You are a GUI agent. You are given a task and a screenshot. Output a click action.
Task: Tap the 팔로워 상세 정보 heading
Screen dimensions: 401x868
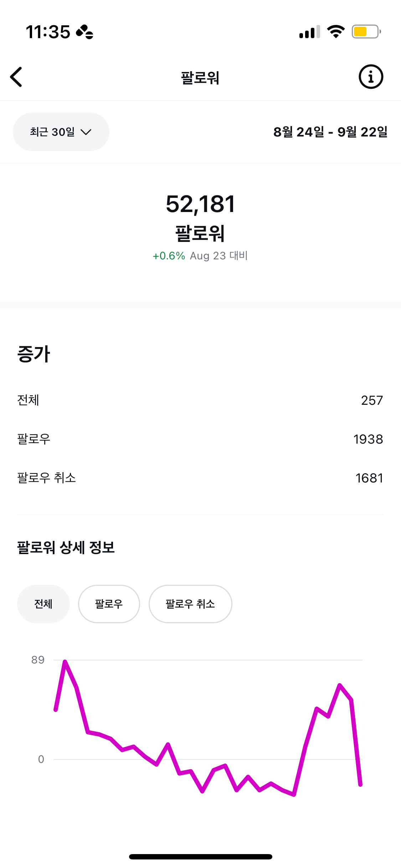tap(66, 548)
